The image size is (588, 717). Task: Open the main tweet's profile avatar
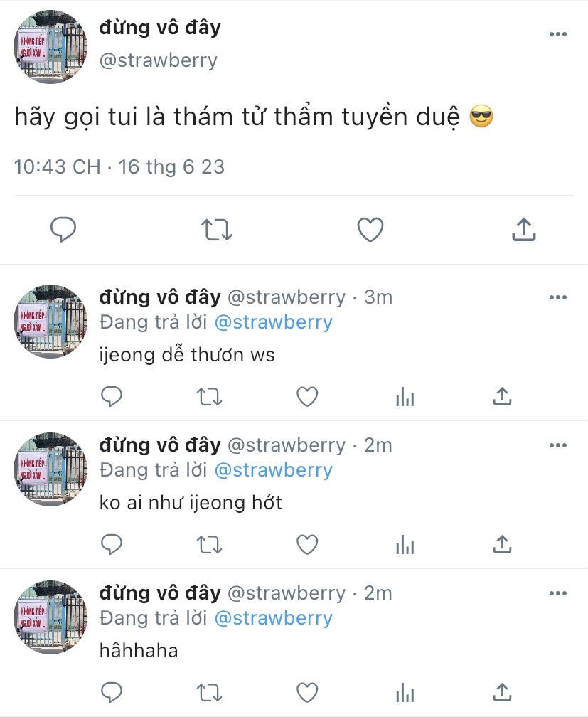[50, 47]
